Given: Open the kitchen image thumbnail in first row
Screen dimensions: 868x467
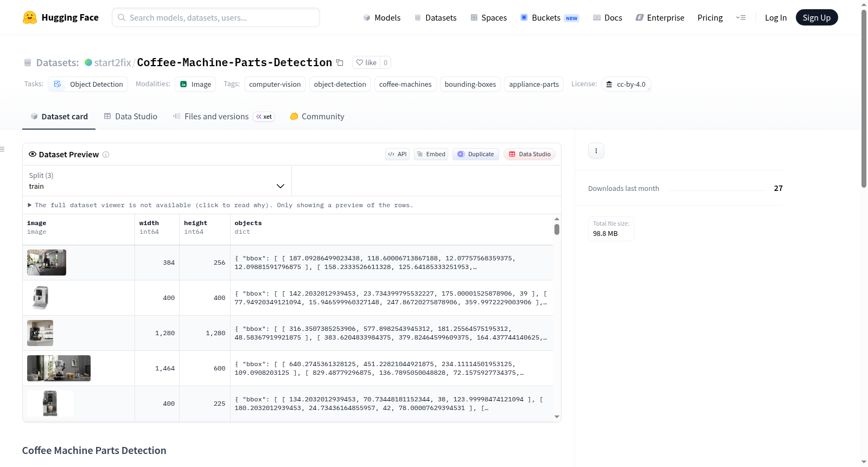Looking at the screenshot, I should click(47, 263).
